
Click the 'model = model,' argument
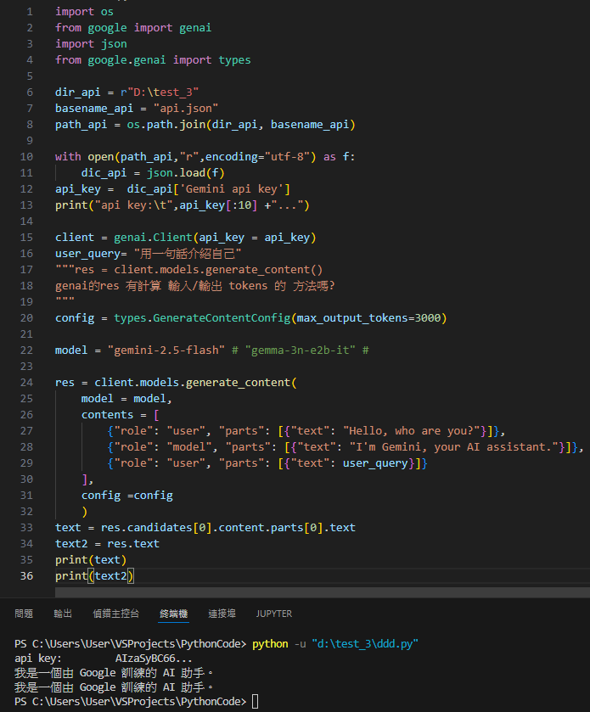tap(127, 399)
